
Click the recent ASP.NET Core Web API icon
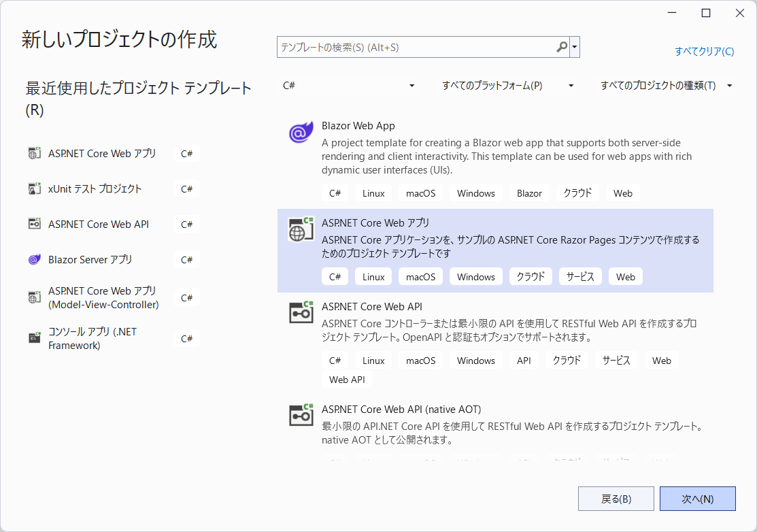pos(34,224)
